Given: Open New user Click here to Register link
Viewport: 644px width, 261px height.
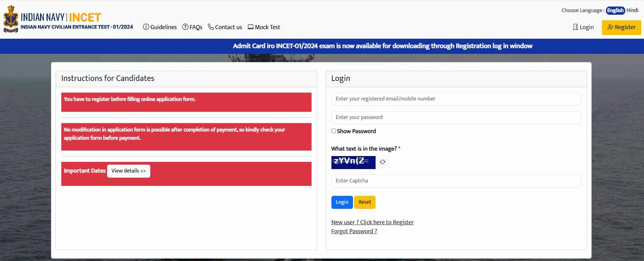Looking at the screenshot, I should click(372, 222).
